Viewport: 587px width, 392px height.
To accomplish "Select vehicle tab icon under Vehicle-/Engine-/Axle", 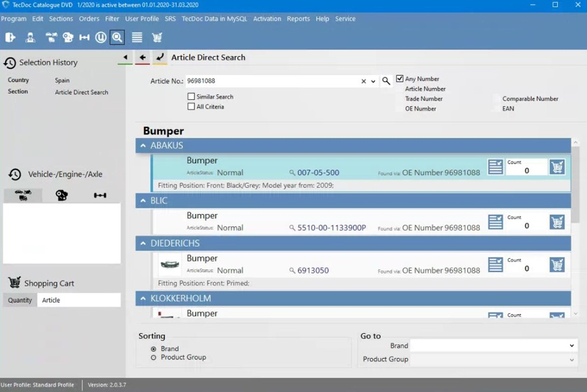I will (23, 195).
